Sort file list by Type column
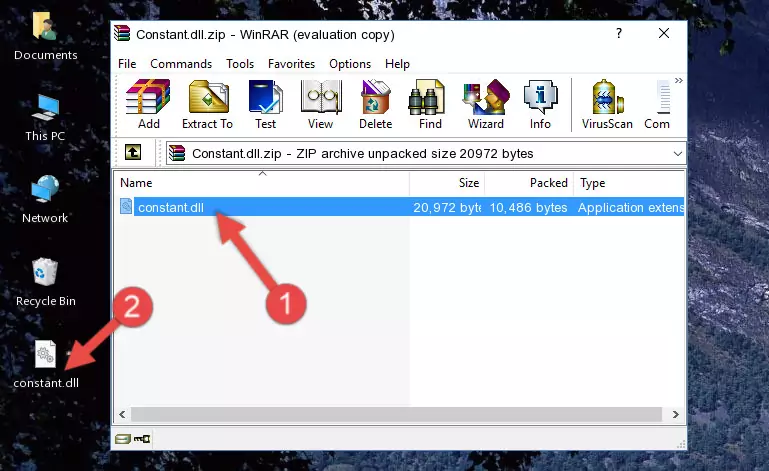The height and width of the screenshot is (471, 769). (x=629, y=183)
